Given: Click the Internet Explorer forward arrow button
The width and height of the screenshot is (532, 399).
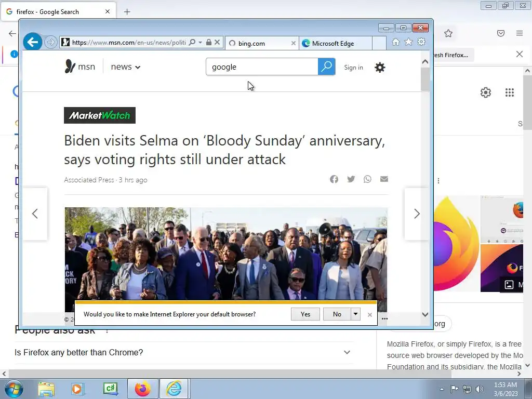Looking at the screenshot, I should tap(50, 43).
